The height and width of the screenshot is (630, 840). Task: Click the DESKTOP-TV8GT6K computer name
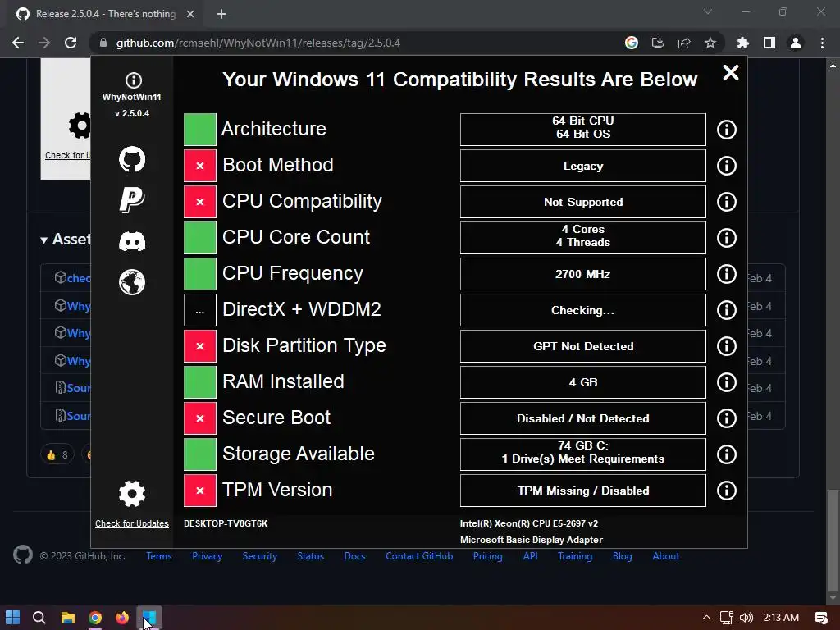tap(226, 523)
